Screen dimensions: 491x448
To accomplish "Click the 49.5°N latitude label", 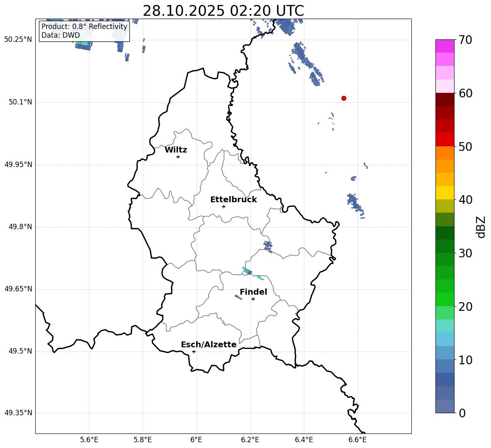I will pos(20,351).
